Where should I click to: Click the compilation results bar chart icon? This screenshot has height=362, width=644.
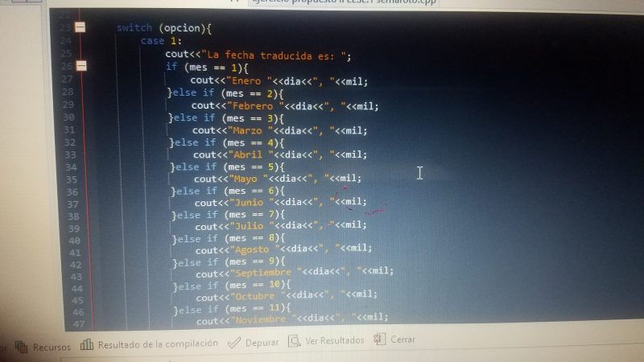(86, 343)
